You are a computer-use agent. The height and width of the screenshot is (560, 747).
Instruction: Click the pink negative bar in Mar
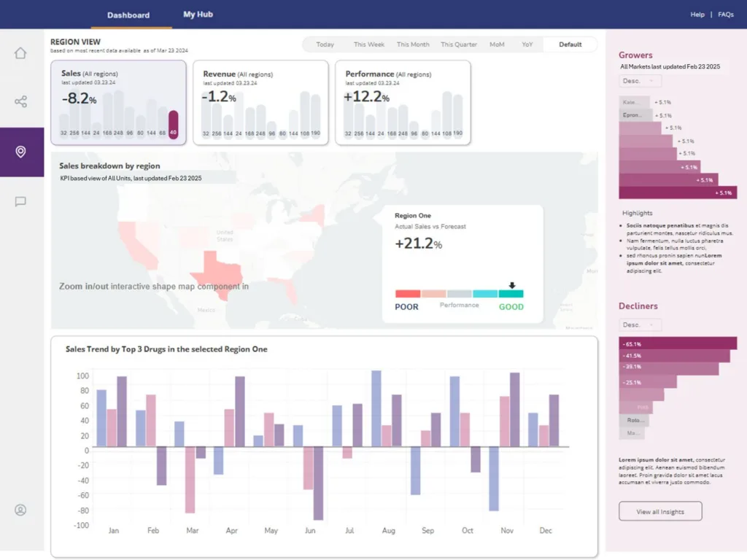[190, 480]
